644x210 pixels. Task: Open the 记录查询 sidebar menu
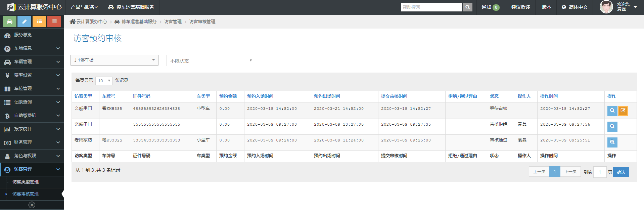click(32, 102)
